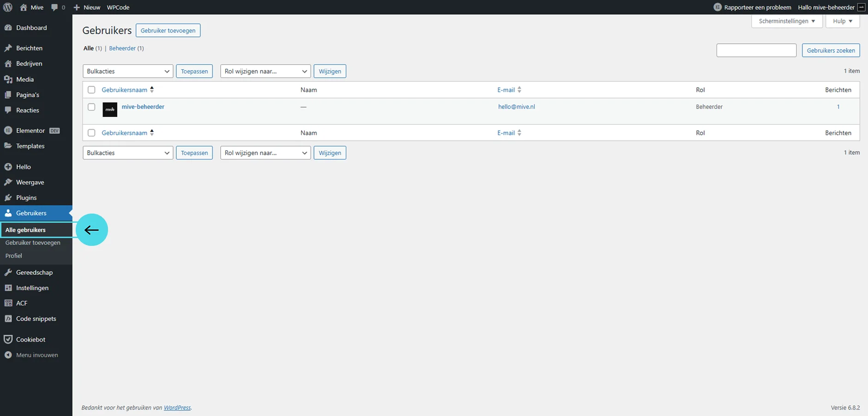Image resolution: width=868 pixels, height=416 pixels.
Task: Collapse menu via Menu invouwen icon
Action: click(8, 355)
